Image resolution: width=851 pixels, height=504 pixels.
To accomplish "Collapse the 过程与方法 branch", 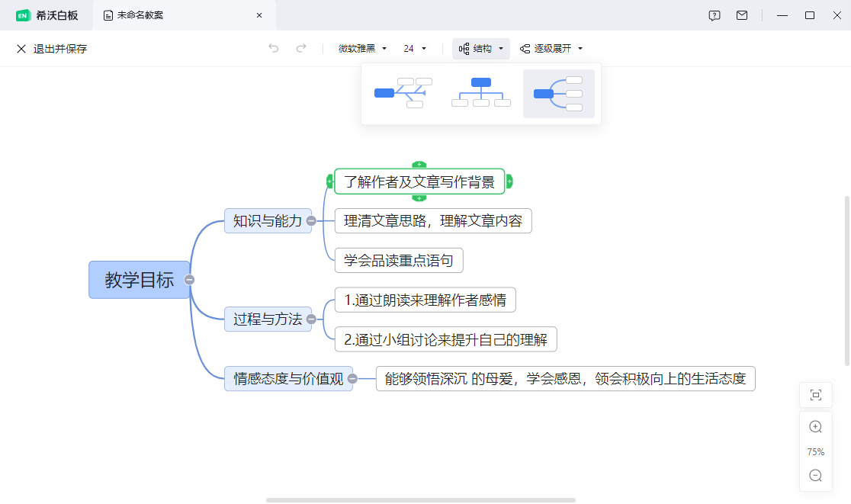I will [x=311, y=319].
